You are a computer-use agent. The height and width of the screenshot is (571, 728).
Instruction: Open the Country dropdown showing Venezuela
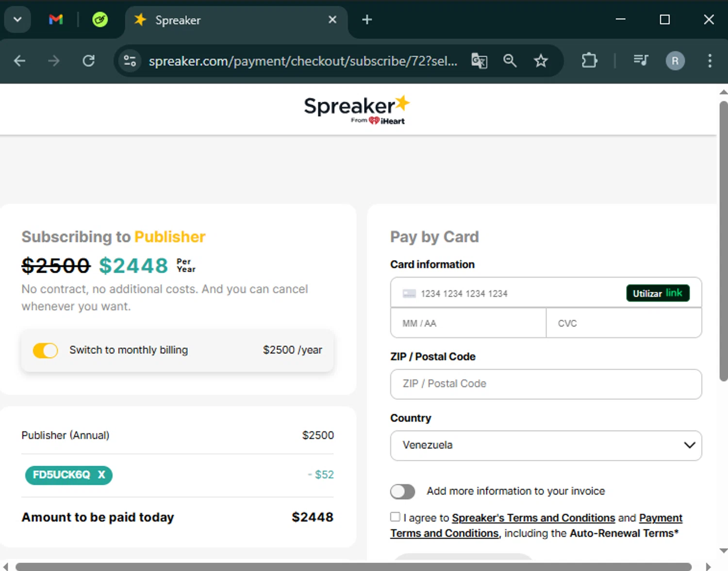pyautogui.click(x=546, y=445)
